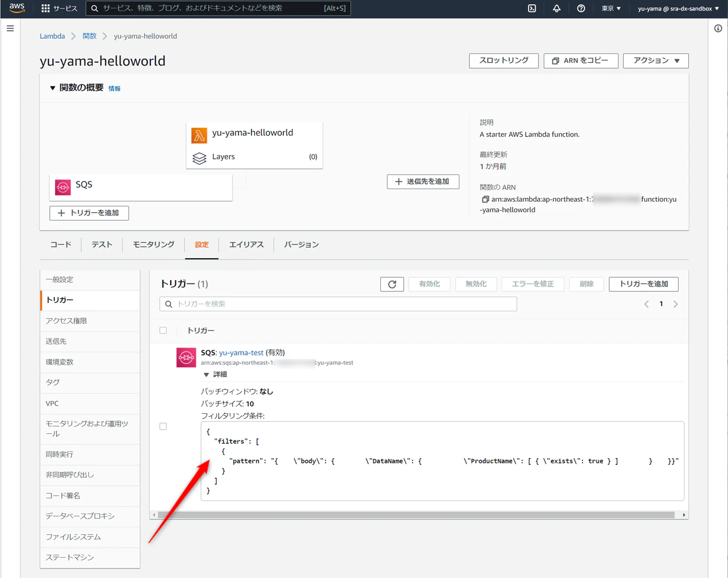Open the Actions dropdown
This screenshot has width=728, height=578.
(x=656, y=61)
